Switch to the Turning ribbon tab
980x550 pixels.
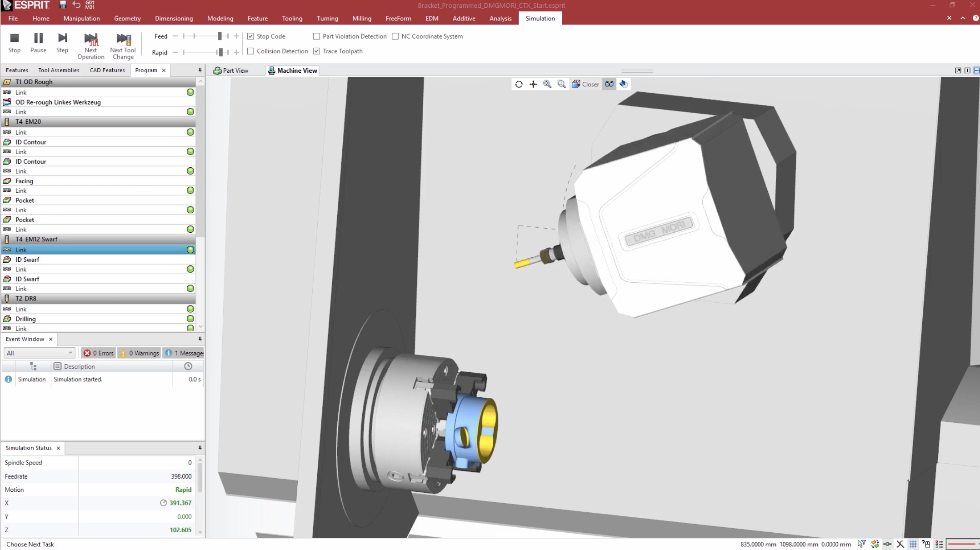[327, 19]
